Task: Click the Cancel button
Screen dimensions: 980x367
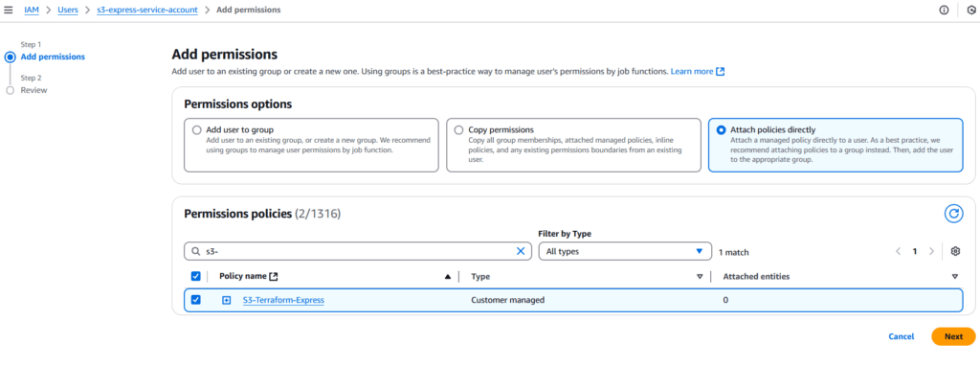Action: pyautogui.click(x=902, y=336)
